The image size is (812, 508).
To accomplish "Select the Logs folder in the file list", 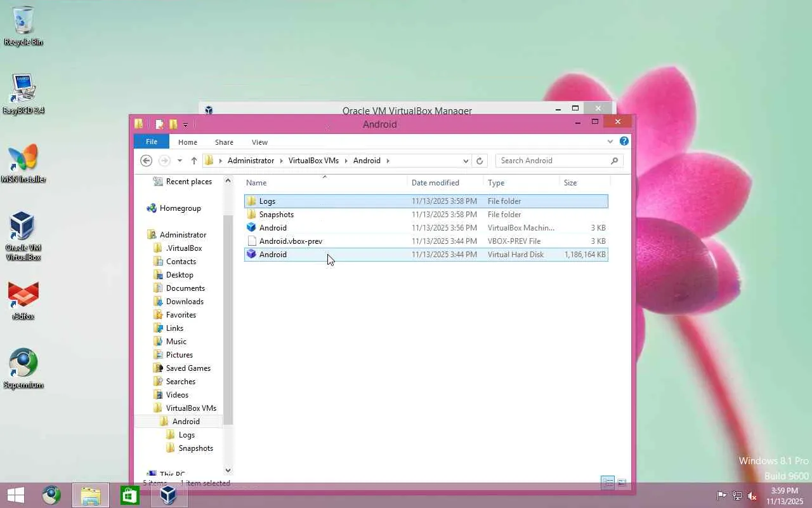I will pyautogui.click(x=426, y=201).
